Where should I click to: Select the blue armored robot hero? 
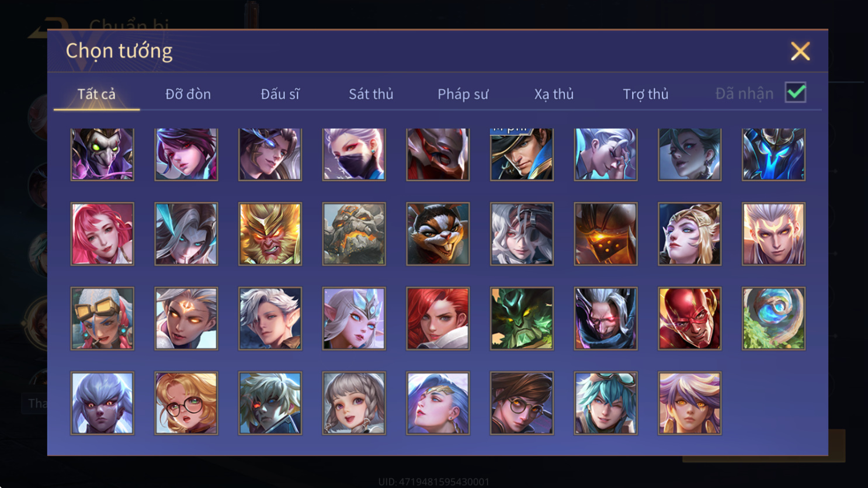(x=774, y=154)
